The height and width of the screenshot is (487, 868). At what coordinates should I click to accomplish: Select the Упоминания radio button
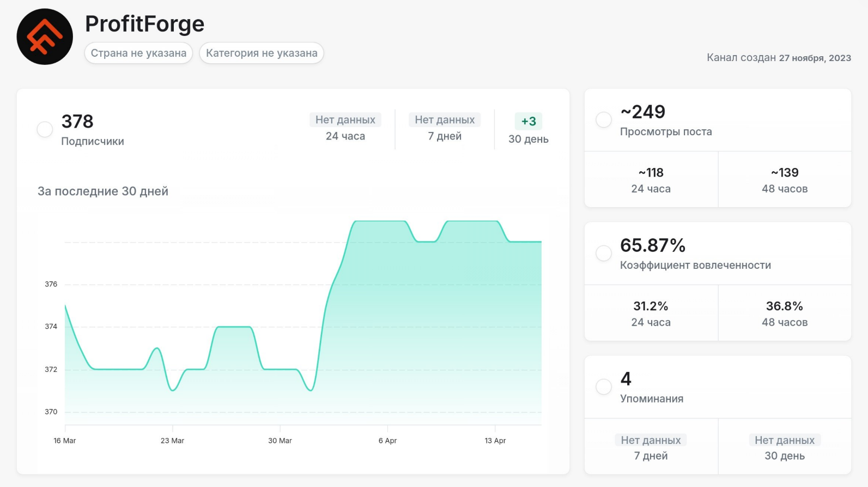pos(603,387)
